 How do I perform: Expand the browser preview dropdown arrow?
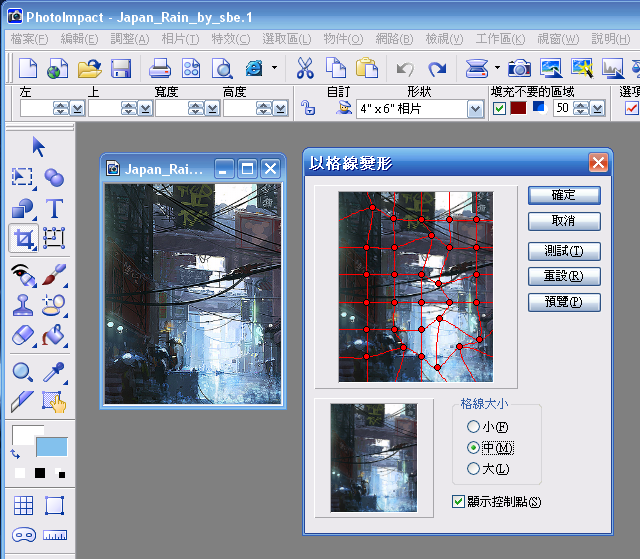point(275,68)
